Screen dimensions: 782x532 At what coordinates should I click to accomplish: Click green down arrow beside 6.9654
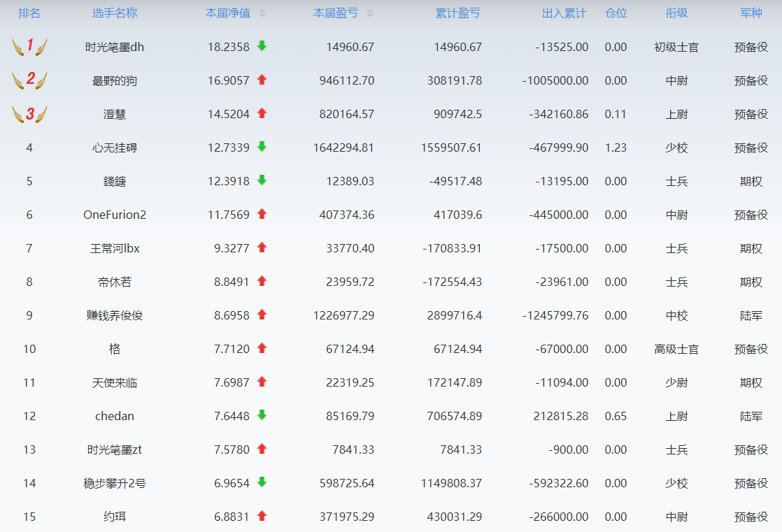262,482
